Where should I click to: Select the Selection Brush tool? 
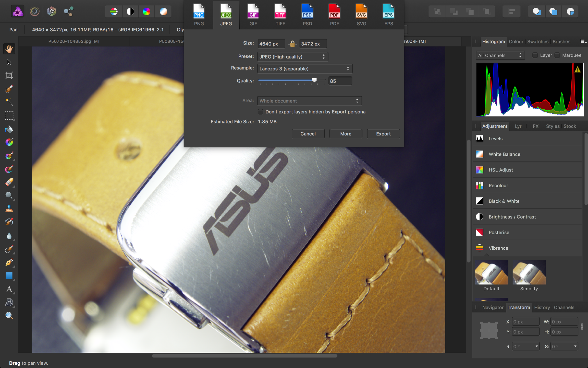pyautogui.click(x=9, y=89)
